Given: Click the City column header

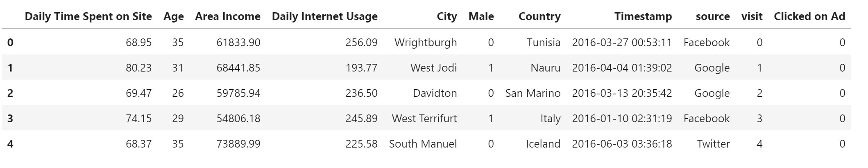Looking at the screenshot, I should point(446,17).
